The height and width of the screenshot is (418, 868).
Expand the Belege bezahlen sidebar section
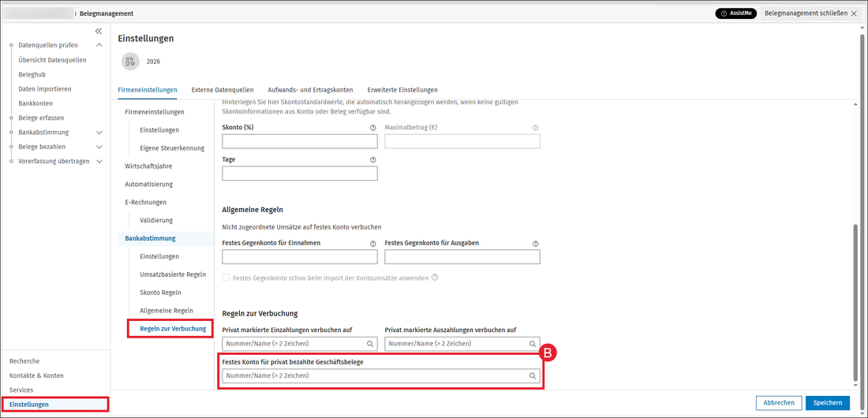coord(99,147)
